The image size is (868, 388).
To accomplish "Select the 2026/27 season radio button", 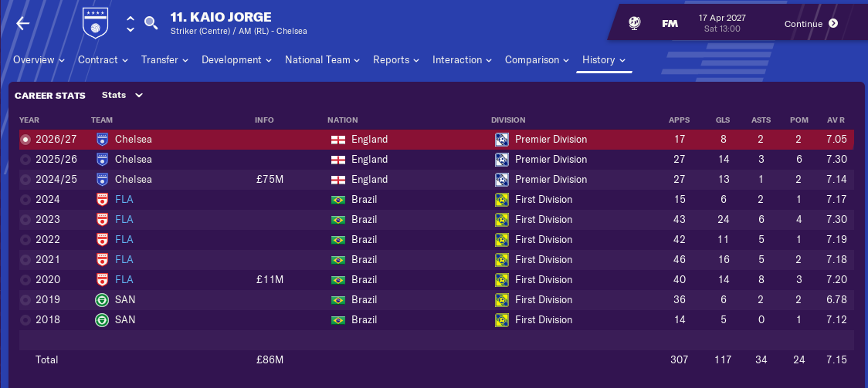I will coord(26,140).
